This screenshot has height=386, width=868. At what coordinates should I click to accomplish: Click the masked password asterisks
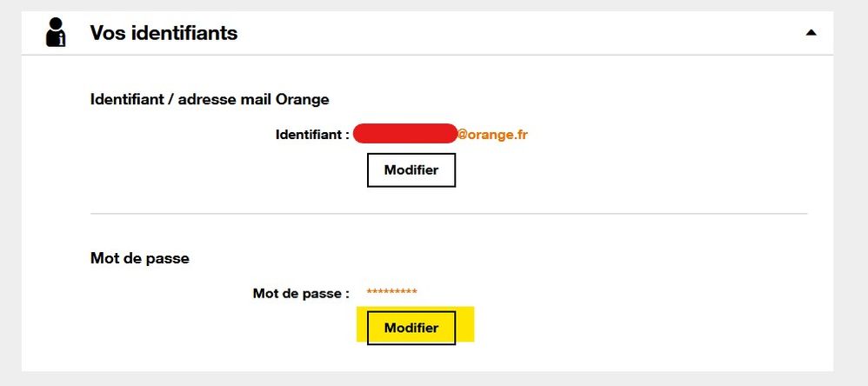pos(391,292)
